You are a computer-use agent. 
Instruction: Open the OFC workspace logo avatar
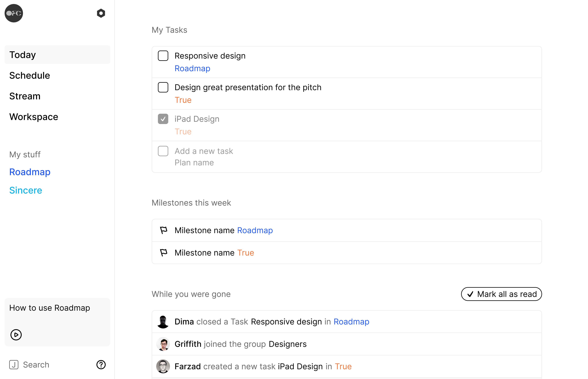tap(14, 13)
